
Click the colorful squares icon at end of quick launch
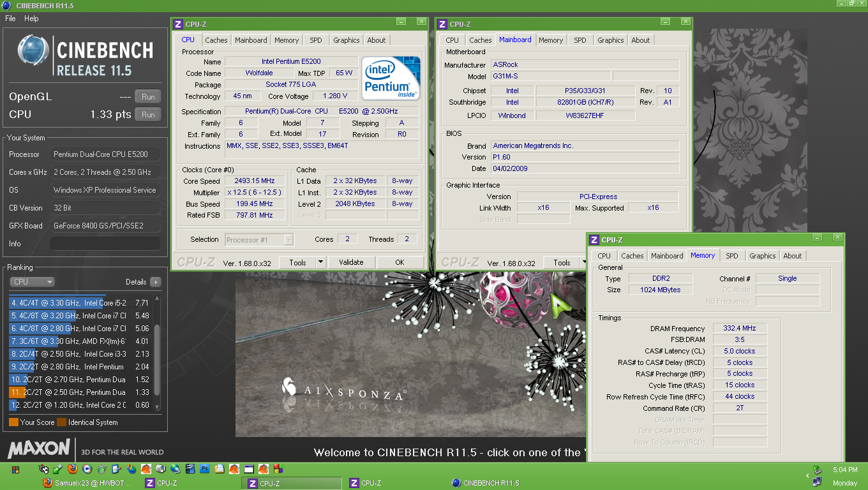click(x=278, y=469)
